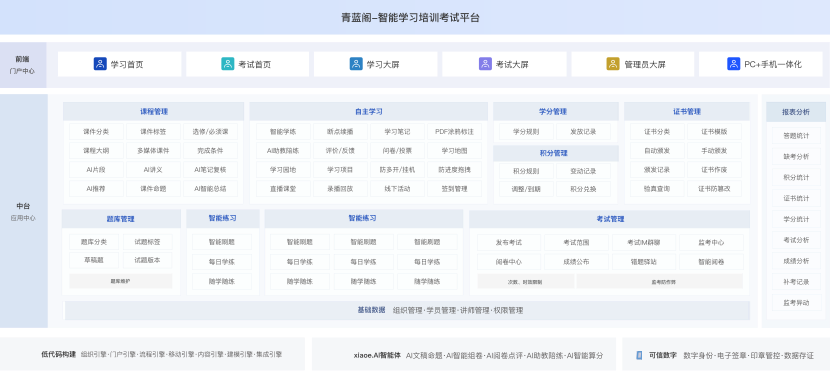Select the 考试管理 section header
This screenshot has width=830, height=381.
(x=609, y=219)
